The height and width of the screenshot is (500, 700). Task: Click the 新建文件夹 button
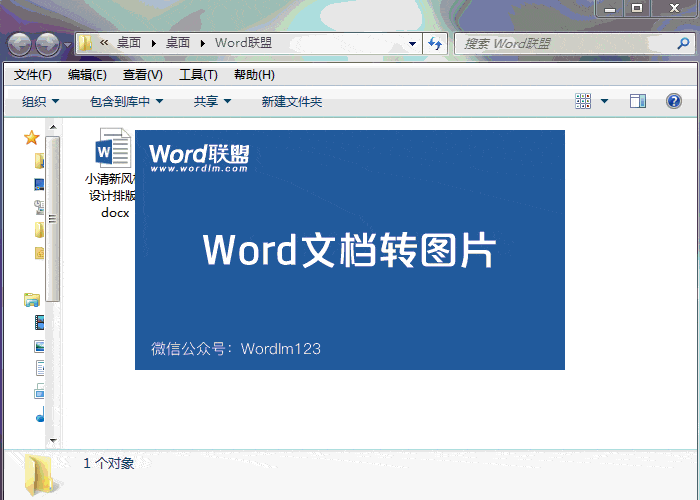292,102
